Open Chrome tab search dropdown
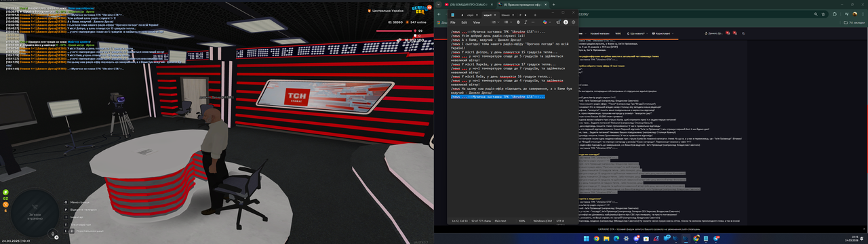 click(438, 5)
